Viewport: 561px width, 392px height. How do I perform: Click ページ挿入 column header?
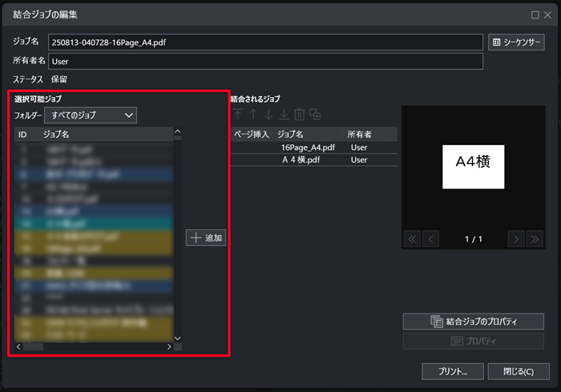point(252,134)
